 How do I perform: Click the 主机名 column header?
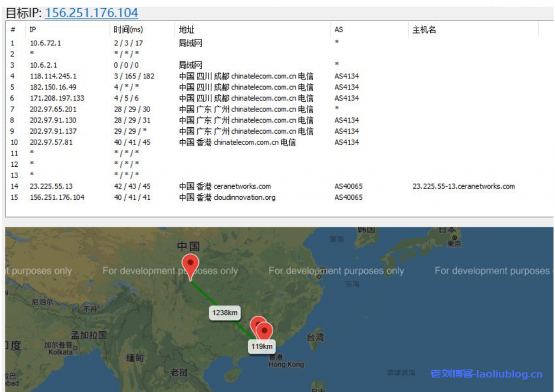pyautogui.click(x=424, y=30)
